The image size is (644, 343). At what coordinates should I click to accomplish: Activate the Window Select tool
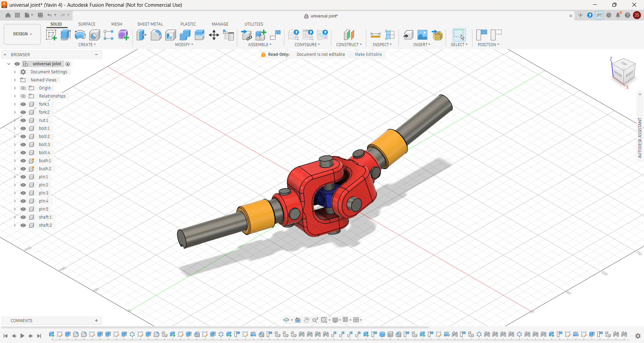tap(459, 35)
